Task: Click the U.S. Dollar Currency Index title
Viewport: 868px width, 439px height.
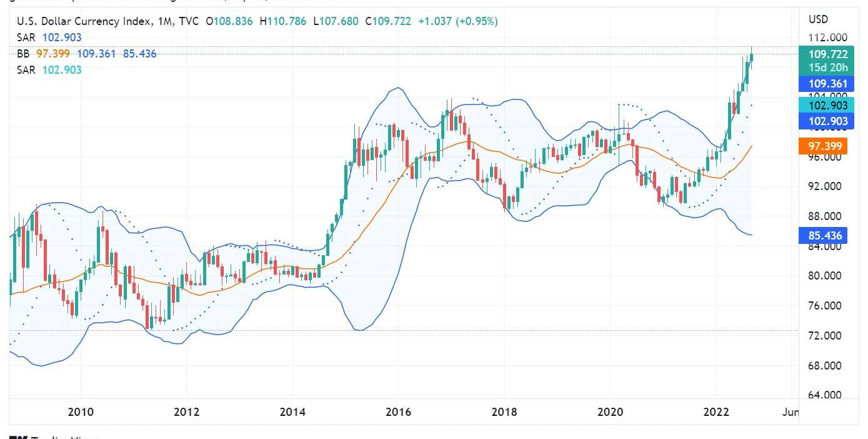Action: coord(84,21)
